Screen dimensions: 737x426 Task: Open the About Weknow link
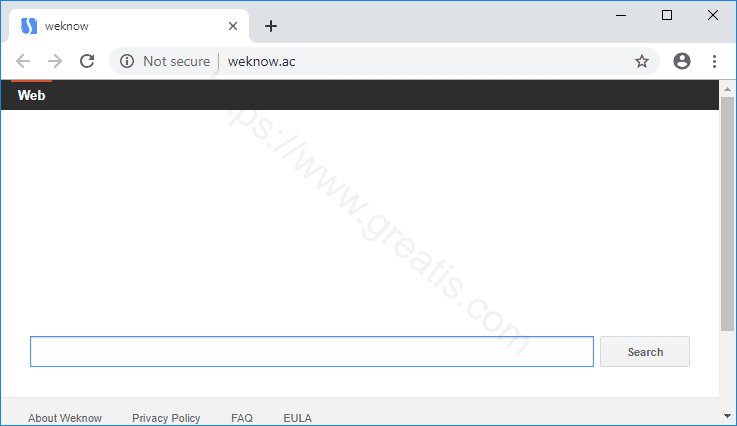coord(65,418)
